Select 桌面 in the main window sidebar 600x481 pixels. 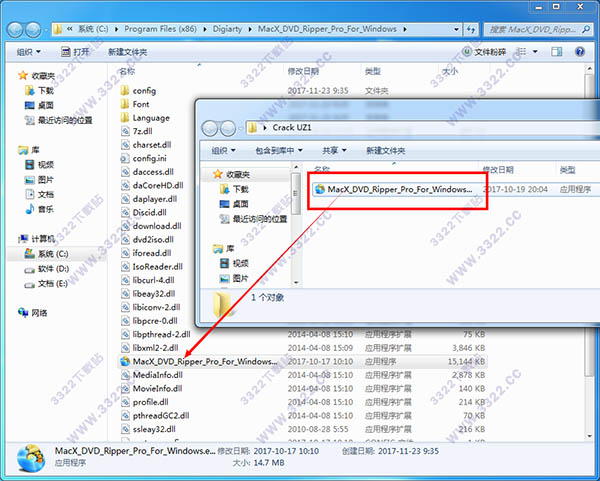(39, 105)
